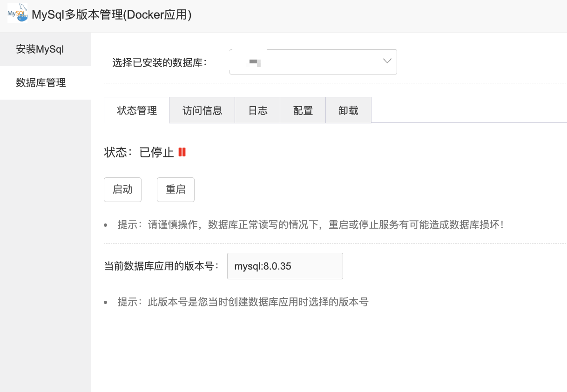Click the 此版本号 hint text
The image size is (567, 392).
(243, 302)
